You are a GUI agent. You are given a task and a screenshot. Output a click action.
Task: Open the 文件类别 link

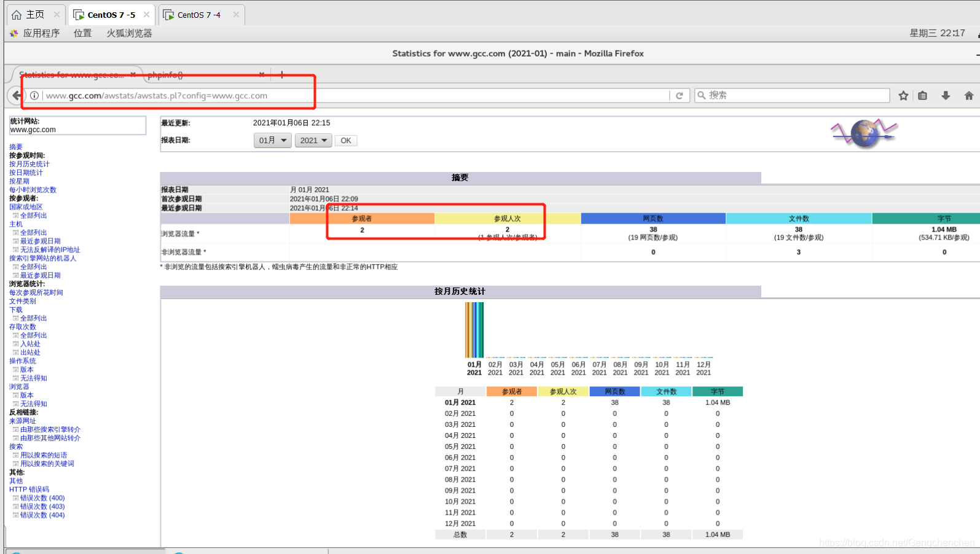[x=23, y=301]
